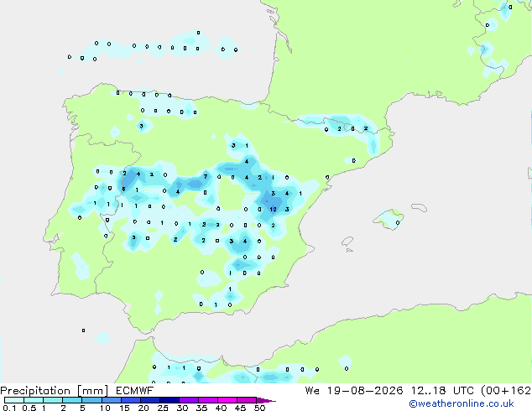Pick the 2–5 mm legend swatch
Screen dimensions: 532x411
[x=72, y=400]
